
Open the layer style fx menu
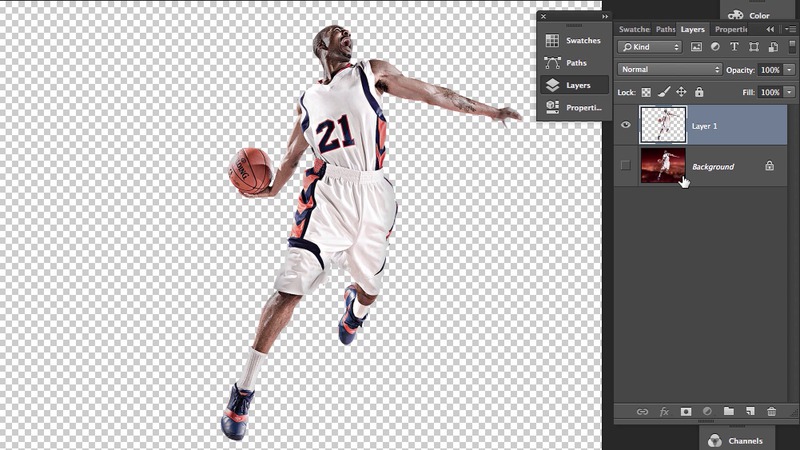(x=664, y=411)
